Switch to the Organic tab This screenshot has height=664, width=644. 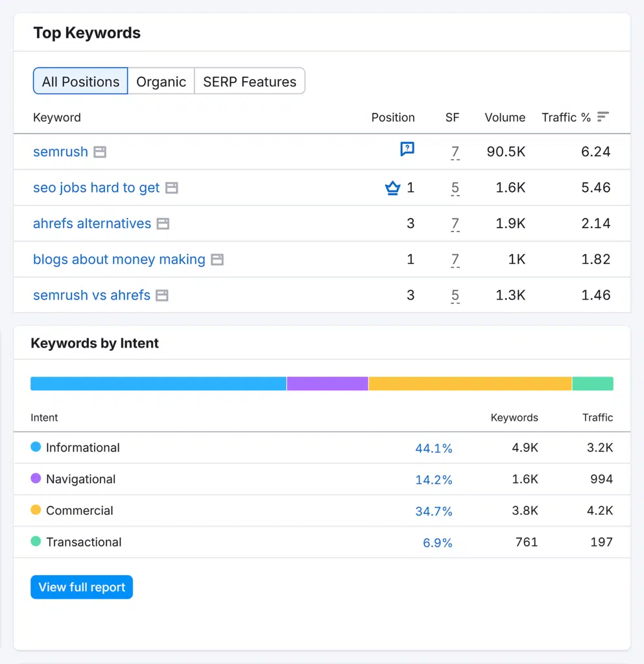pyautogui.click(x=161, y=82)
